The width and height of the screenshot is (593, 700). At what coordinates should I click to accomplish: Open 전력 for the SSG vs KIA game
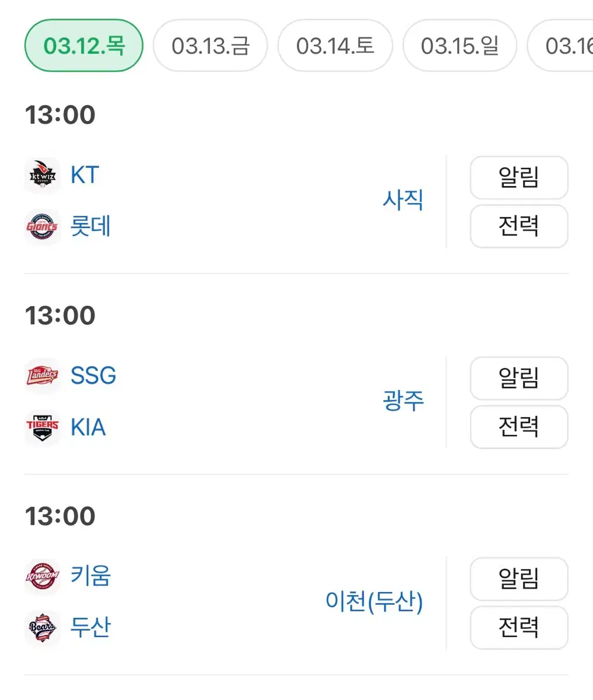[519, 427]
